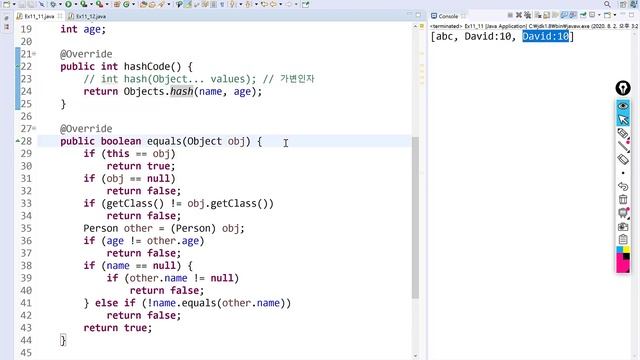This screenshot has height=360, width=640.
Task: Select the arrow cursor tool in pen overlay
Action: (623, 120)
